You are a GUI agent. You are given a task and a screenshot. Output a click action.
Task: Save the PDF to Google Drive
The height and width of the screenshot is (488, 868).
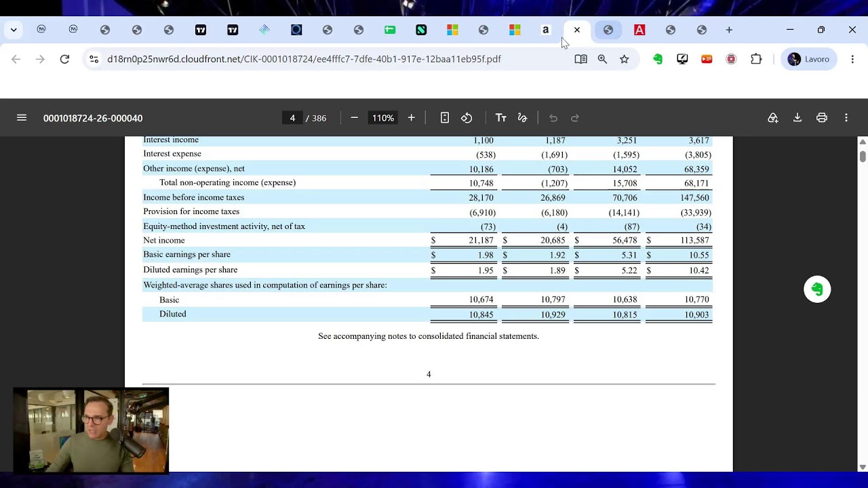coord(773,118)
